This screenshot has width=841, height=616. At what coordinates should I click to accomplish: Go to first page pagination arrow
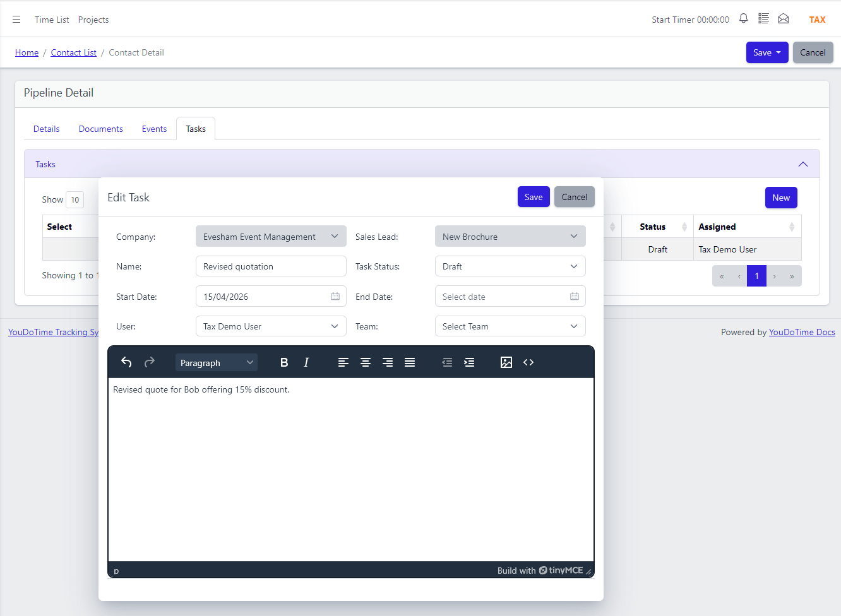point(722,276)
